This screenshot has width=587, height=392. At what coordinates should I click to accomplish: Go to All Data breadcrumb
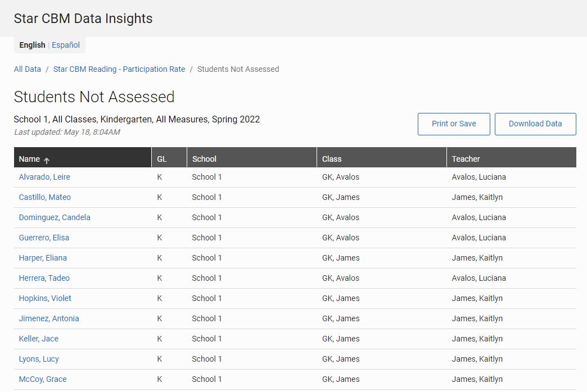[28, 69]
